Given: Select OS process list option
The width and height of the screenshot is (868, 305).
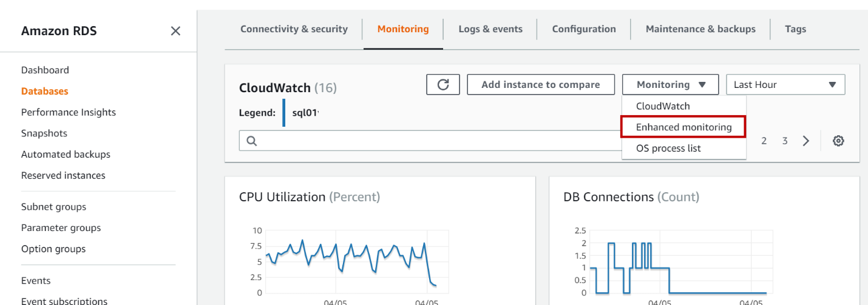Looking at the screenshot, I should coord(668,148).
